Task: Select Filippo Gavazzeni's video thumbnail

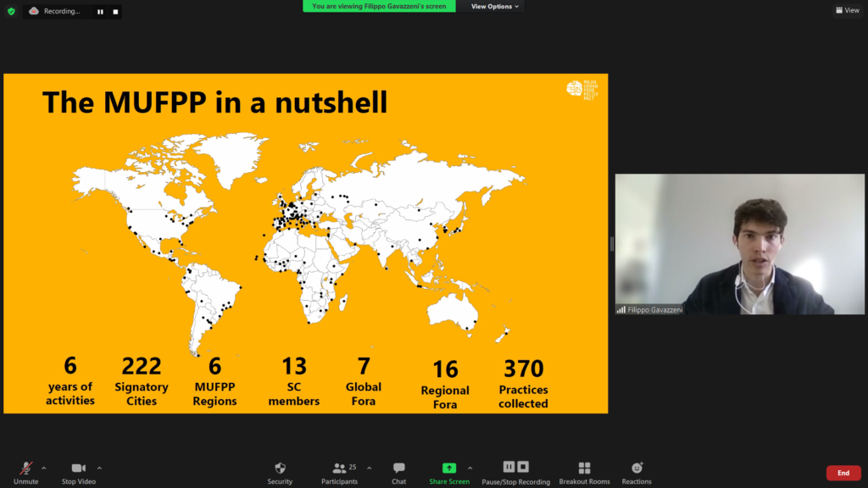Action: point(739,244)
